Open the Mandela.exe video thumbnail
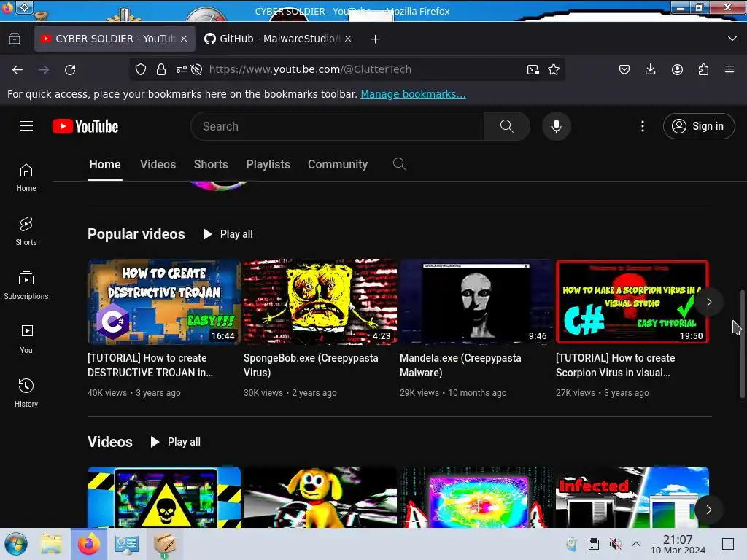Viewport: 747px width, 560px height. coord(476,302)
